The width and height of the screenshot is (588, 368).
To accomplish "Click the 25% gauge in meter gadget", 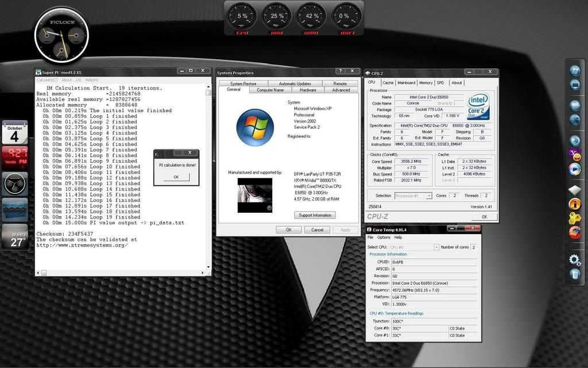I will tap(277, 16).
